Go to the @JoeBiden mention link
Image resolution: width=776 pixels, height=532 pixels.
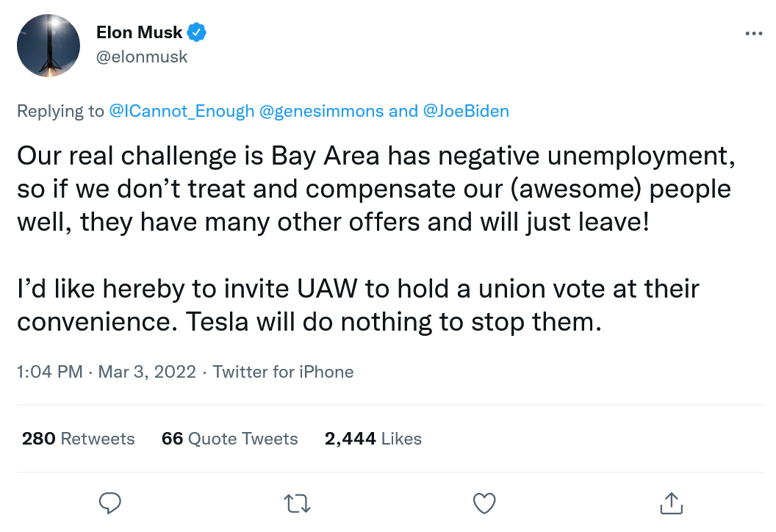tap(466, 111)
